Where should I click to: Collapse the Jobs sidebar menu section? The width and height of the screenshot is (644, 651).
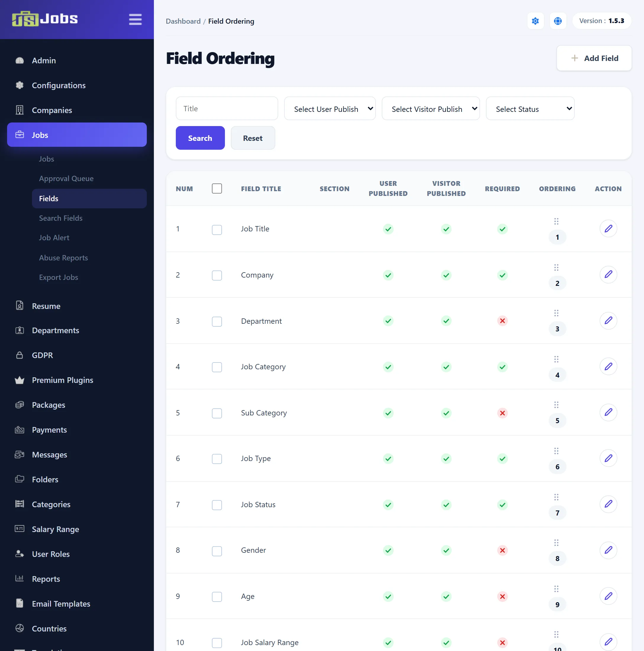click(77, 135)
